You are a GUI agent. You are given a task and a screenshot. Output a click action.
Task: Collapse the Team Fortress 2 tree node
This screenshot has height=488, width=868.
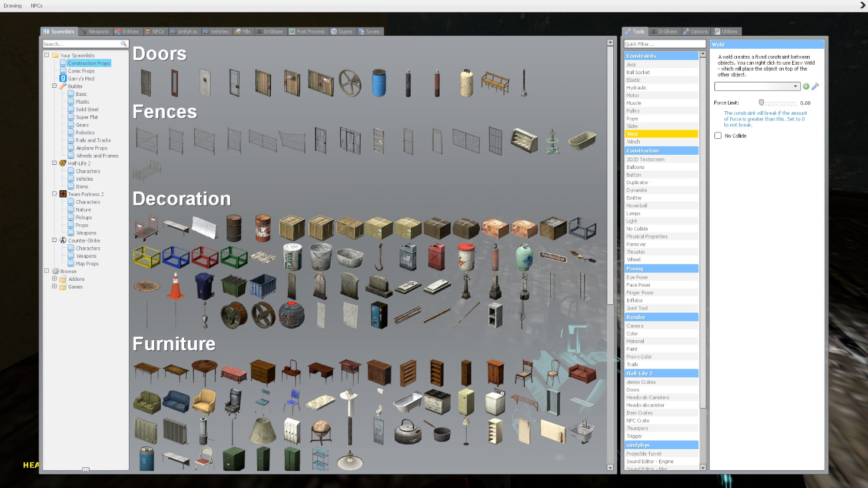(54, 194)
